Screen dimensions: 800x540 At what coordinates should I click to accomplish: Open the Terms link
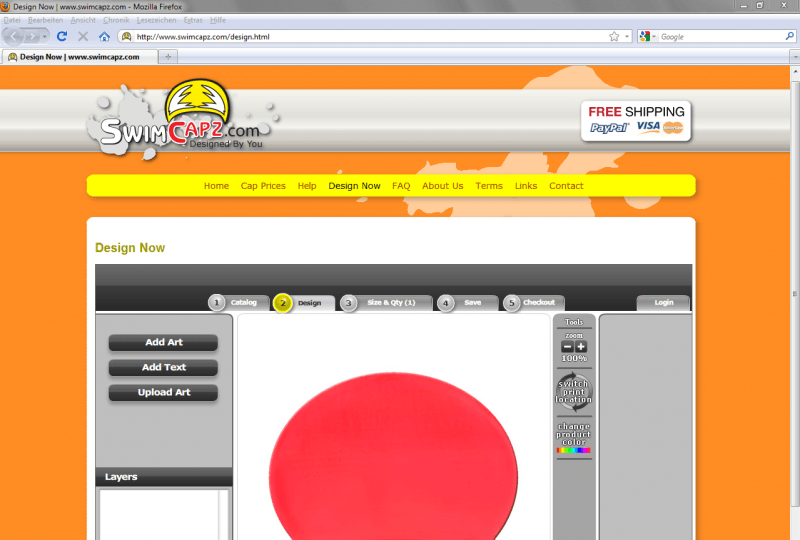coord(489,186)
